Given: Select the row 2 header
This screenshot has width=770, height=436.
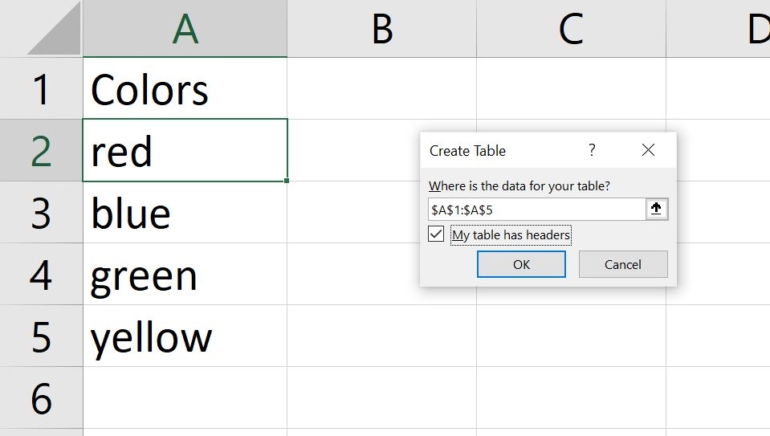Looking at the screenshot, I should coord(41,151).
